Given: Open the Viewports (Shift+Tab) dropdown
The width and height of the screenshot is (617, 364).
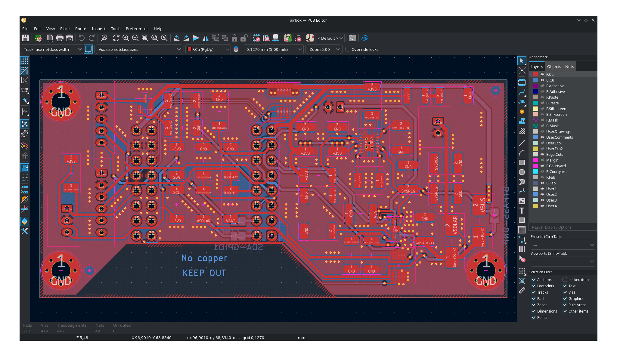Looking at the screenshot, I should pyautogui.click(x=563, y=262).
